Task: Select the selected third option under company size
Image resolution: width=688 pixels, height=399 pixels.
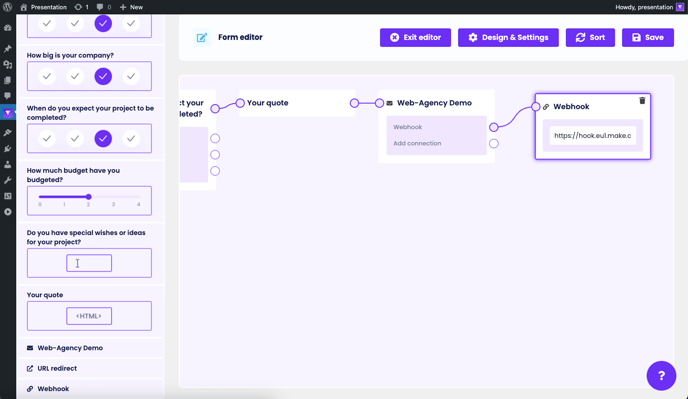Action: tap(103, 76)
